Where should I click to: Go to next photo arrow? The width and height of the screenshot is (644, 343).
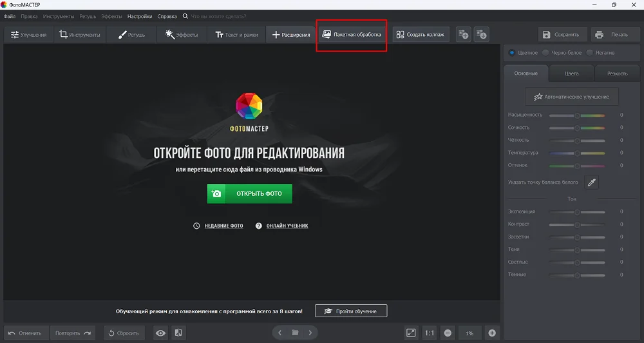click(x=310, y=333)
